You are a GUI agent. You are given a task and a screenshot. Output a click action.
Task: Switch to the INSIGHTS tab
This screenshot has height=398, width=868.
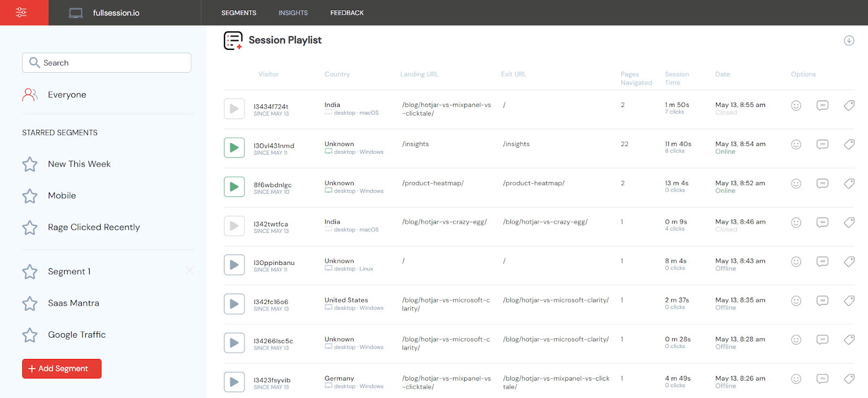(293, 13)
